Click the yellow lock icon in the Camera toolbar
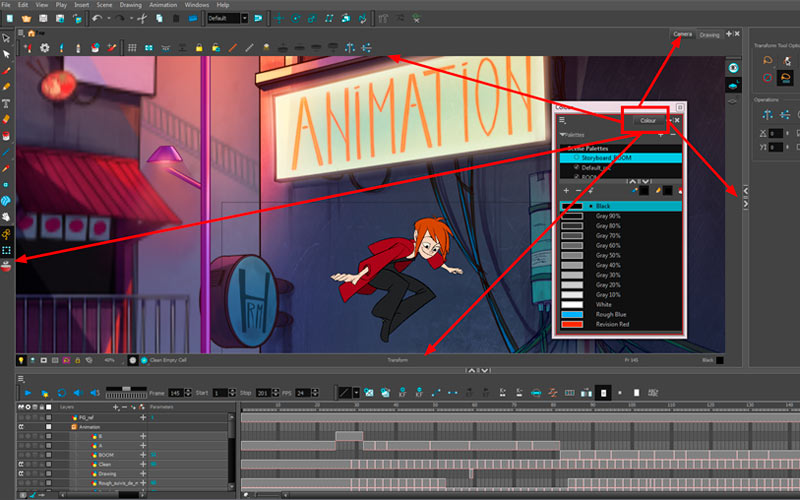Image resolution: width=800 pixels, height=500 pixels. coord(199,47)
